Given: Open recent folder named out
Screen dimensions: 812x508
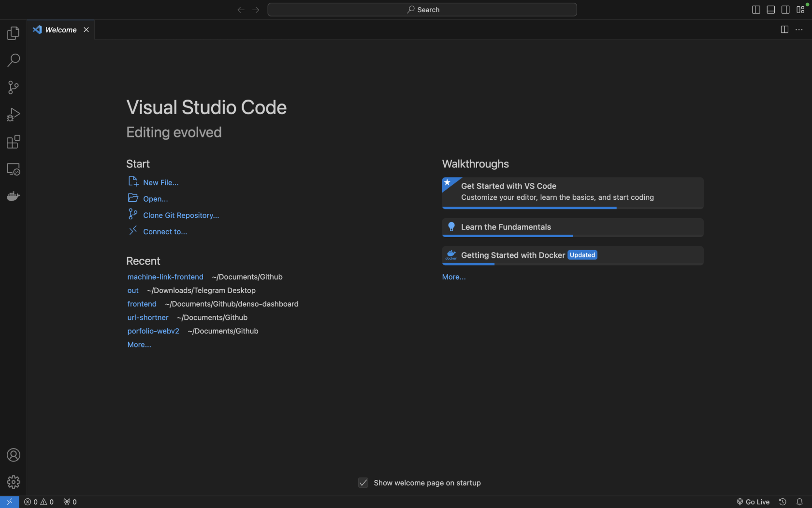Looking at the screenshot, I should click(133, 290).
